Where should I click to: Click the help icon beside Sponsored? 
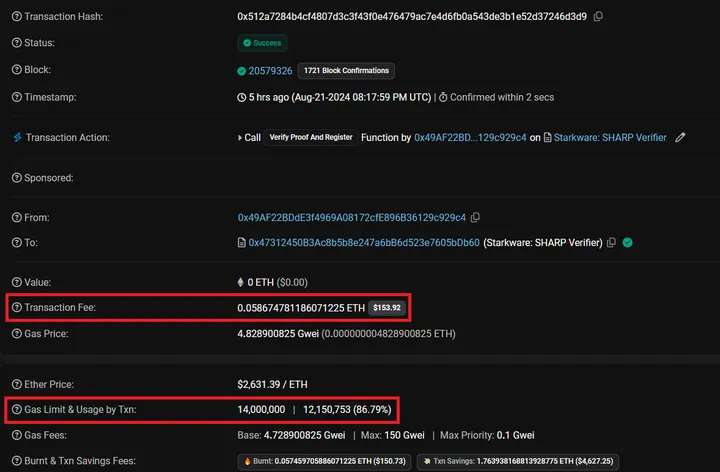click(x=16, y=177)
